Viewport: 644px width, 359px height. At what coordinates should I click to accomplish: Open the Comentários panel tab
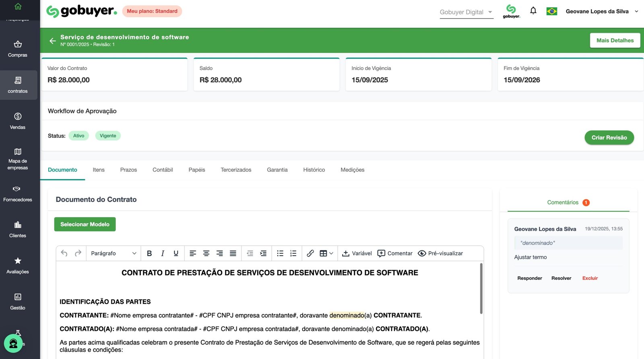pyautogui.click(x=568, y=202)
